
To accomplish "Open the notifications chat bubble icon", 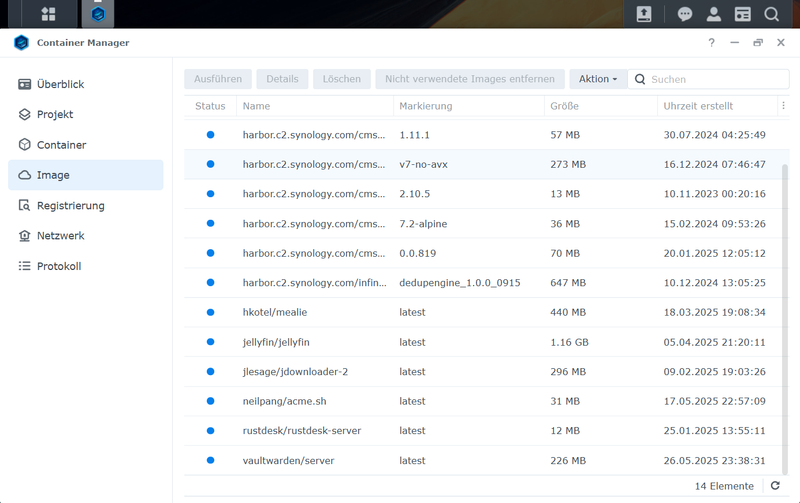I will tap(685, 14).
